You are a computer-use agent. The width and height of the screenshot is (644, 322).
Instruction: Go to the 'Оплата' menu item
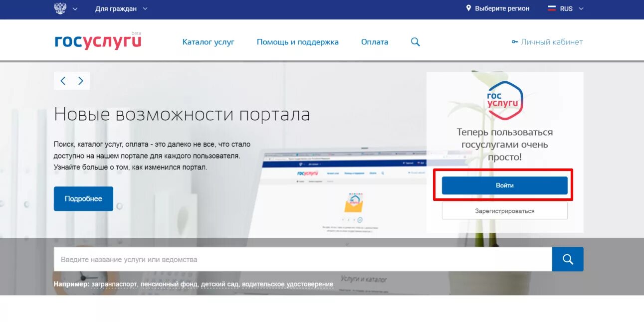click(x=375, y=42)
